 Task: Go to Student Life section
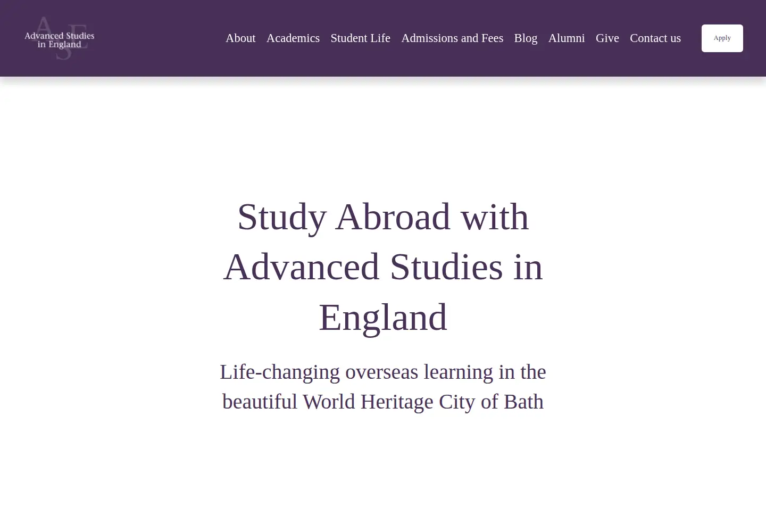(361, 38)
